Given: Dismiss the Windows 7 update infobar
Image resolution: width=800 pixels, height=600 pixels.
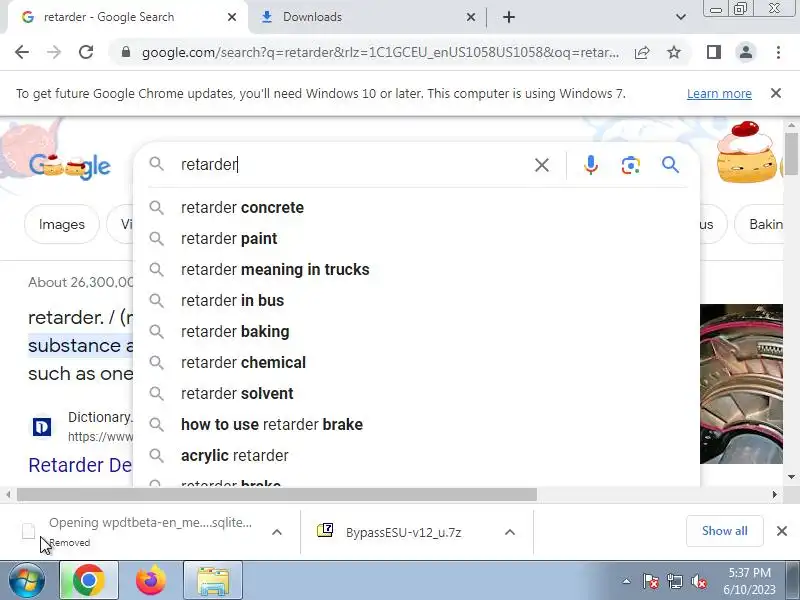Looking at the screenshot, I should click(x=776, y=93).
